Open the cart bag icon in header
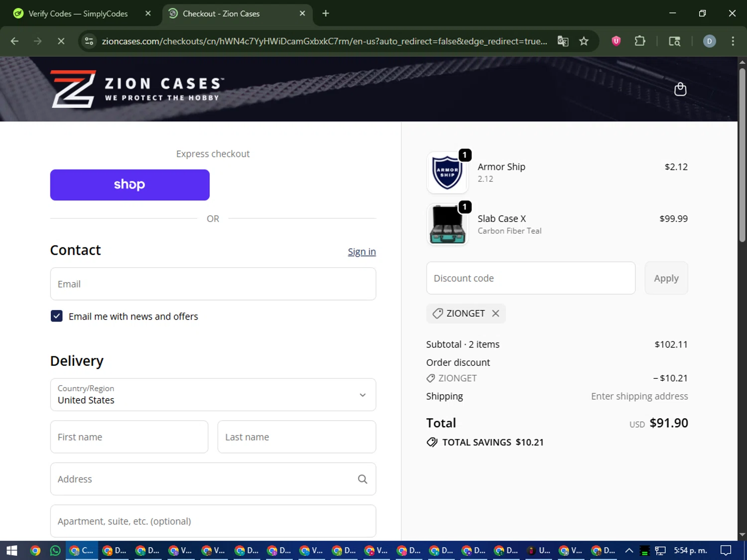Screen dimensions: 747x560 [680, 89]
